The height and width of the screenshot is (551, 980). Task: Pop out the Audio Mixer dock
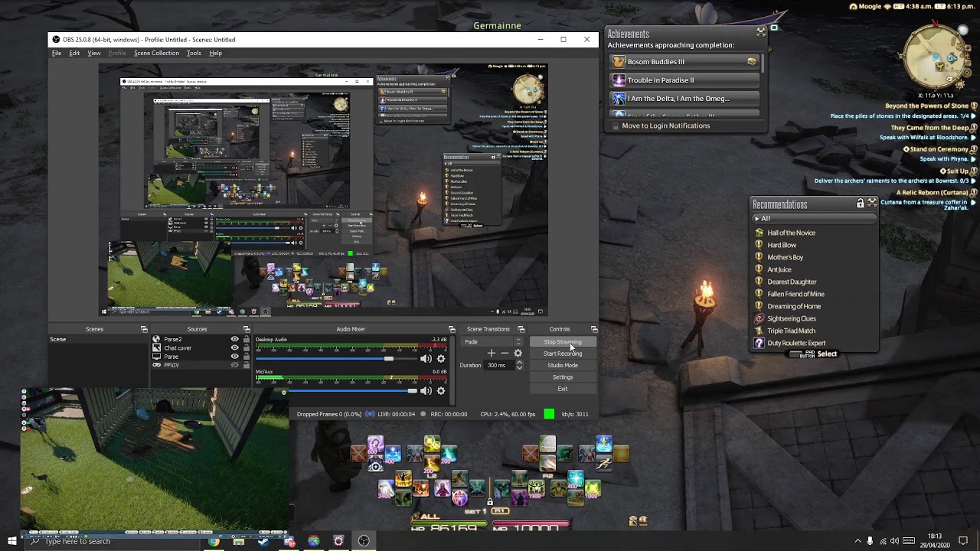[452, 329]
